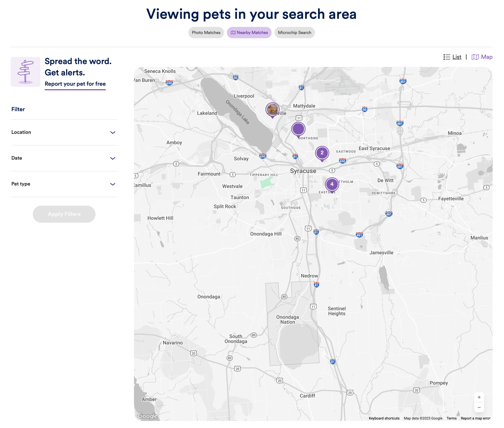This screenshot has height=428, width=504.
Task: Select the solid purple Northside map pin
Action: click(x=298, y=129)
